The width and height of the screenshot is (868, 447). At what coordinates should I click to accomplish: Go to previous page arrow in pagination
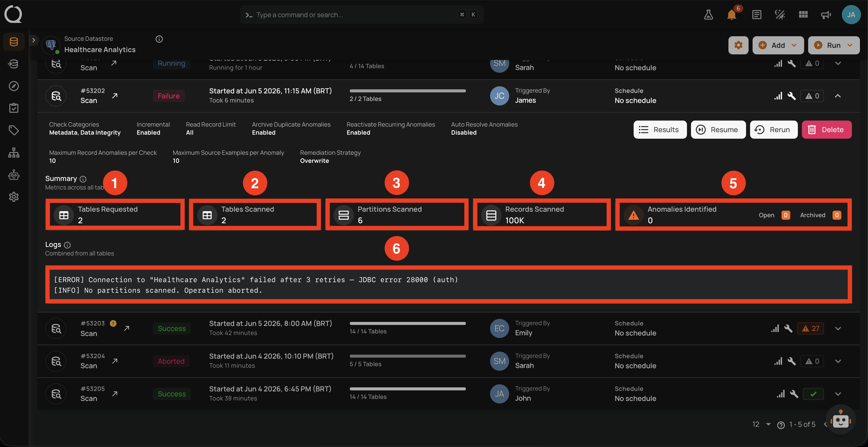coord(825,424)
